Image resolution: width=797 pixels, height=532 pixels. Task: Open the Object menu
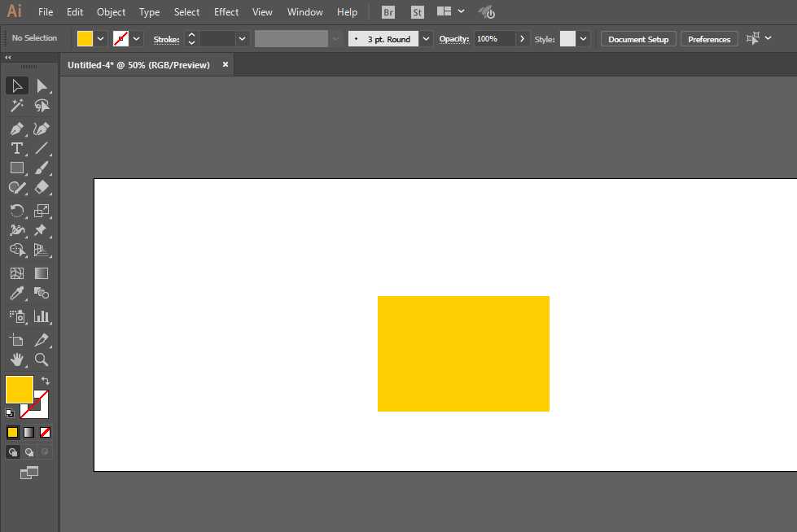(x=111, y=12)
